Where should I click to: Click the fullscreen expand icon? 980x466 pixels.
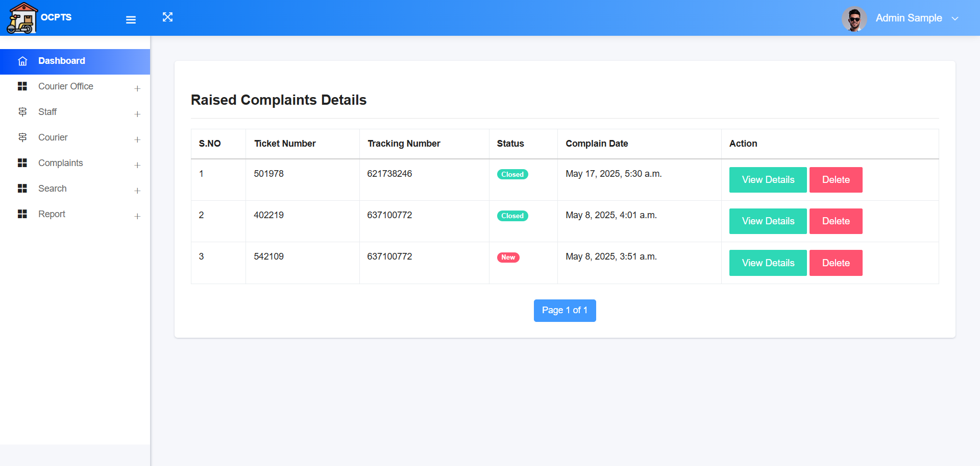tap(167, 17)
